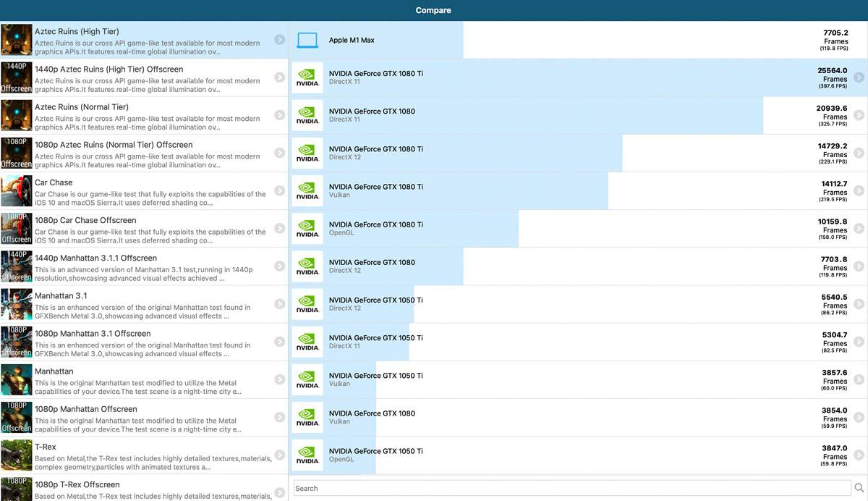Open arrow for Manhattan 3.1 test

pos(279,303)
